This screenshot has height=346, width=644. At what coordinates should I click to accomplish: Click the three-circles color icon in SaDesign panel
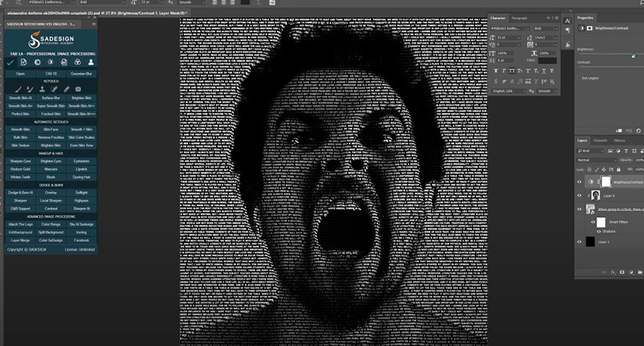[x=77, y=62]
